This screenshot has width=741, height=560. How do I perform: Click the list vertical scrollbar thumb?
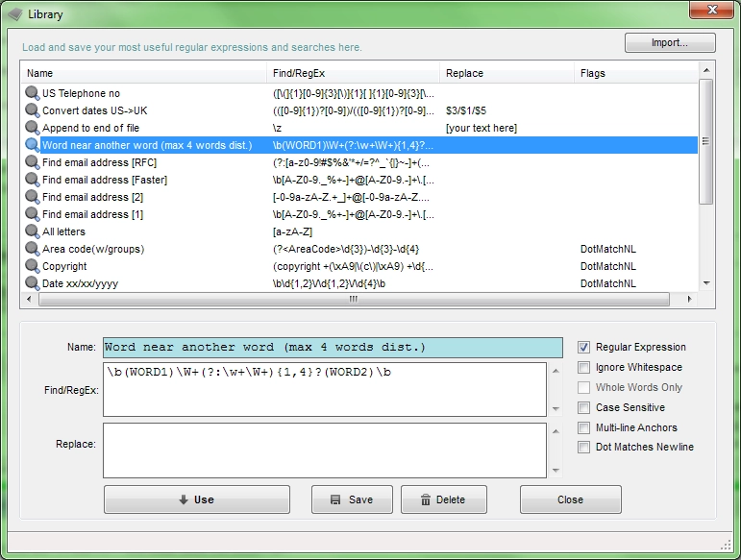tap(706, 141)
